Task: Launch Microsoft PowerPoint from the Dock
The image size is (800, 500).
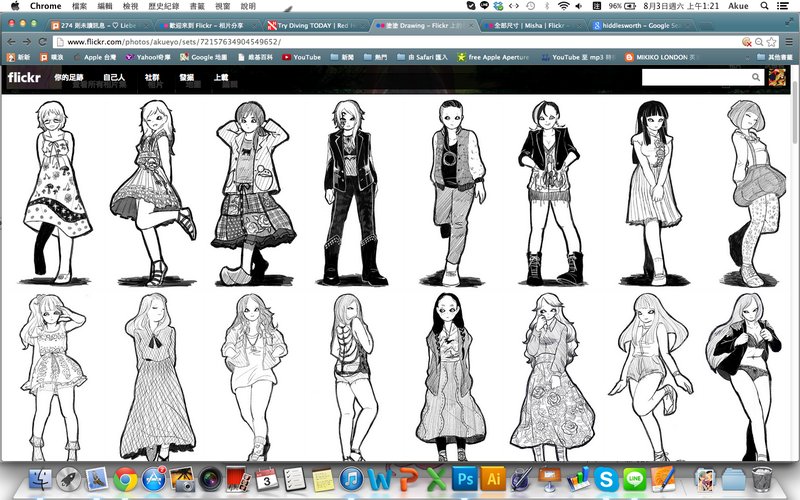Action: point(408,479)
